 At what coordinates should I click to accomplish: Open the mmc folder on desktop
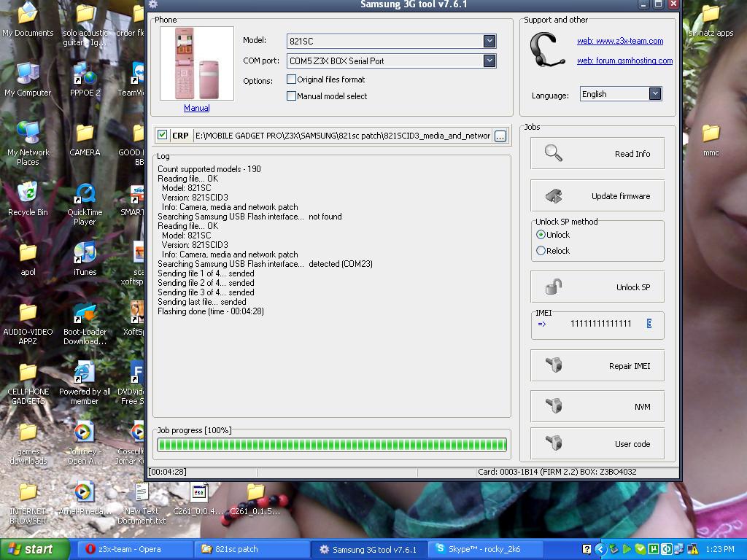click(x=711, y=139)
